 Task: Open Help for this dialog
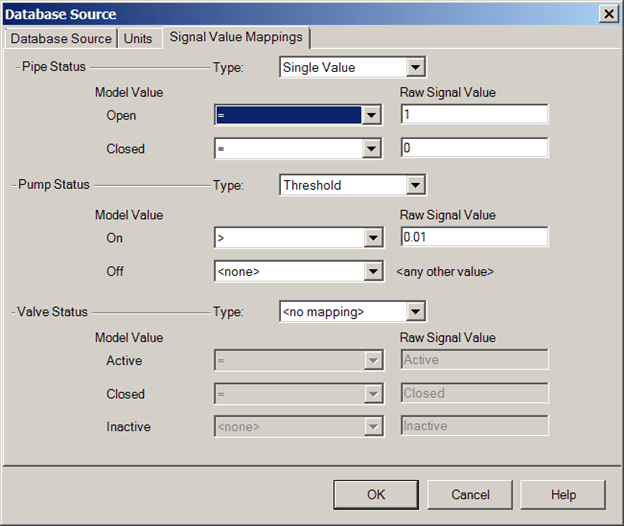(x=563, y=495)
